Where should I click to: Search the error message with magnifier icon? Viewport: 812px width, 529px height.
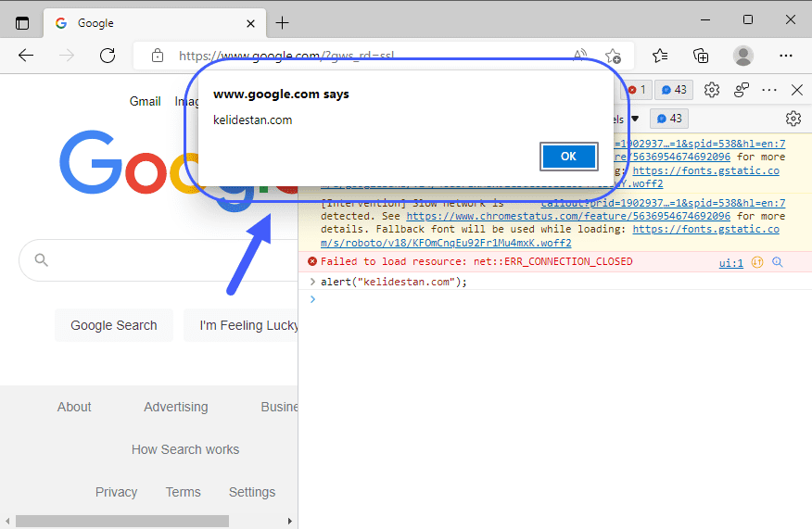click(778, 262)
